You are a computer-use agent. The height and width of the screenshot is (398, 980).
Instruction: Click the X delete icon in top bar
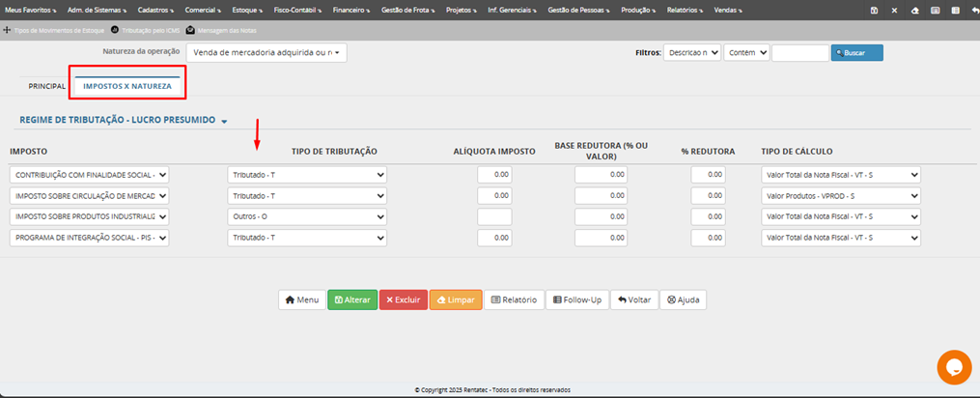tap(893, 10)
